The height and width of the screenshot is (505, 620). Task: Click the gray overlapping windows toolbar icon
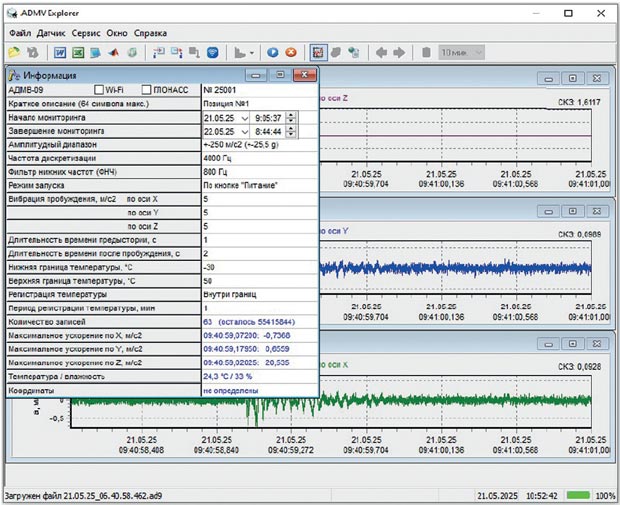click(x=194, y=52)
